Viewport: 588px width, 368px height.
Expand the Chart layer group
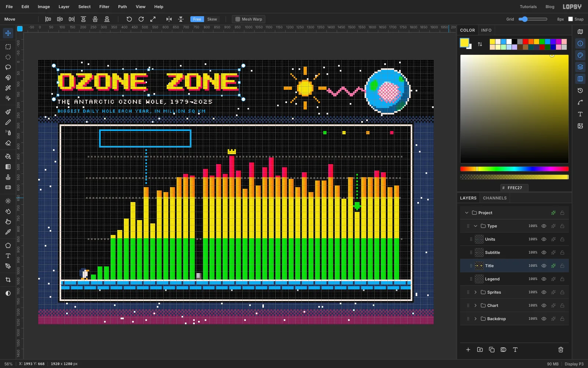pyautogui.click(x=476, y=305)
